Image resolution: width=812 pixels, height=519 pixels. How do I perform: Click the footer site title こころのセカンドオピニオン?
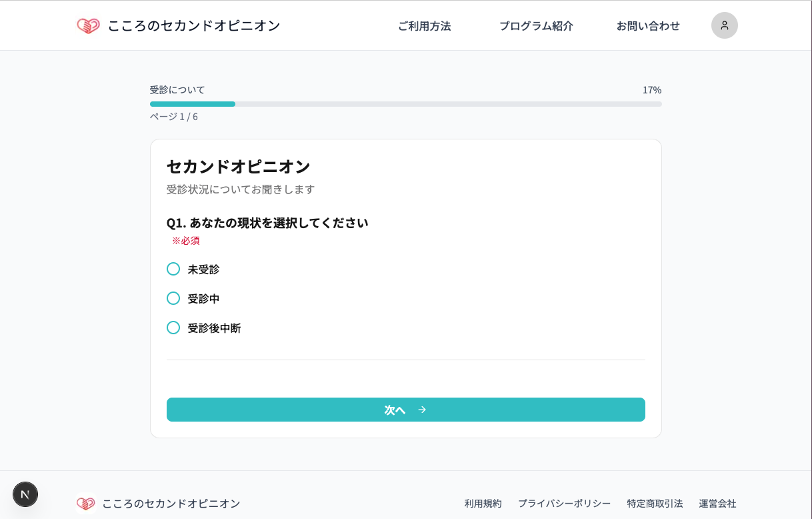pyautogui.click(x=171, y=504)
